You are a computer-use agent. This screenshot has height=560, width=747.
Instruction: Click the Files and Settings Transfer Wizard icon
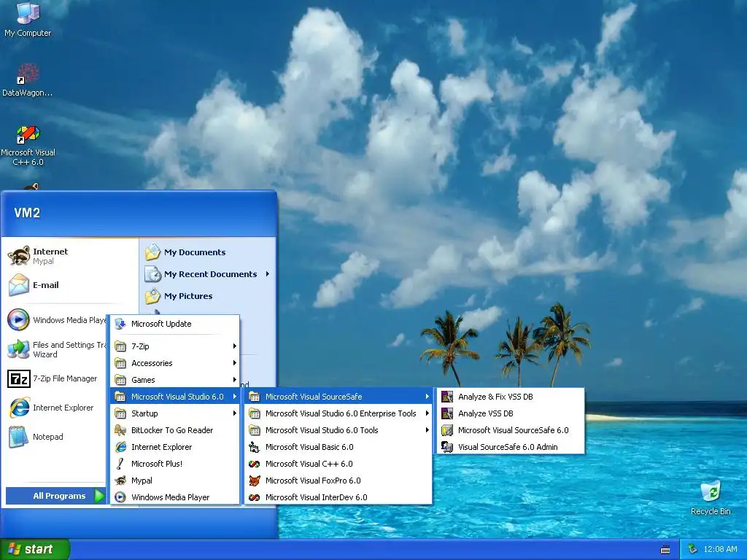point(18,349)
